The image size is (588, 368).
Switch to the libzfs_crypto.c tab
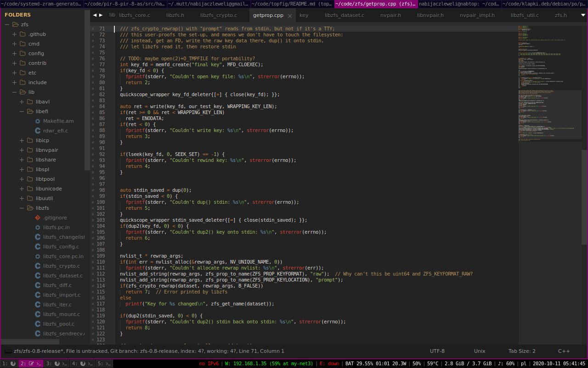(x=220, y=15)
